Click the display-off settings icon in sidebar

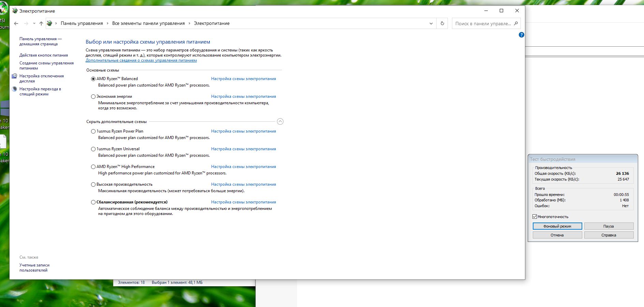(x=14, y=76)
